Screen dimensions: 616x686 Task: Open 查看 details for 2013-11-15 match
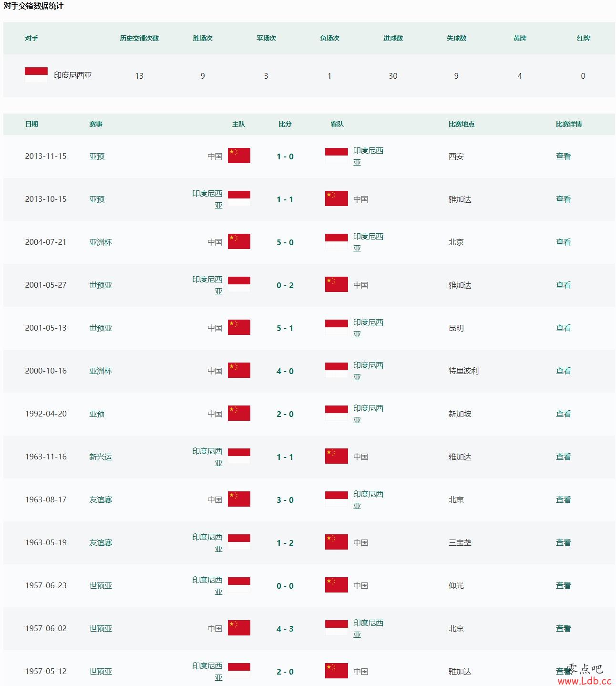tap(563, 156)
